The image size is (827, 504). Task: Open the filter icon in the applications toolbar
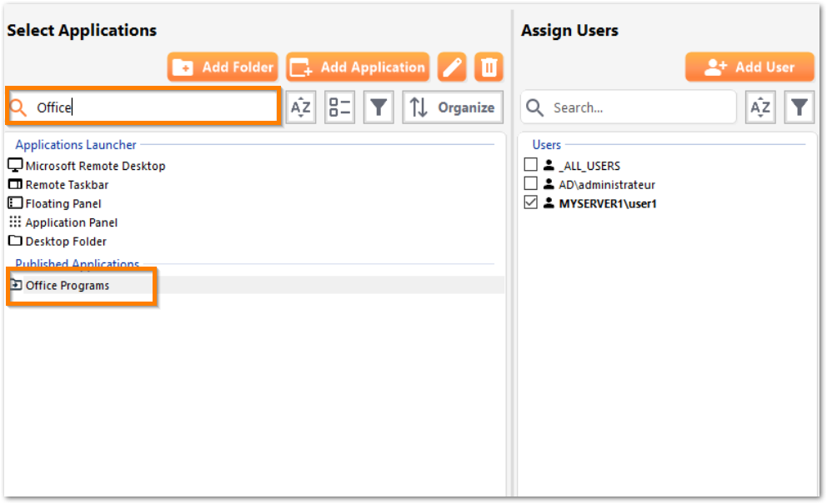(x=378, y=107)
